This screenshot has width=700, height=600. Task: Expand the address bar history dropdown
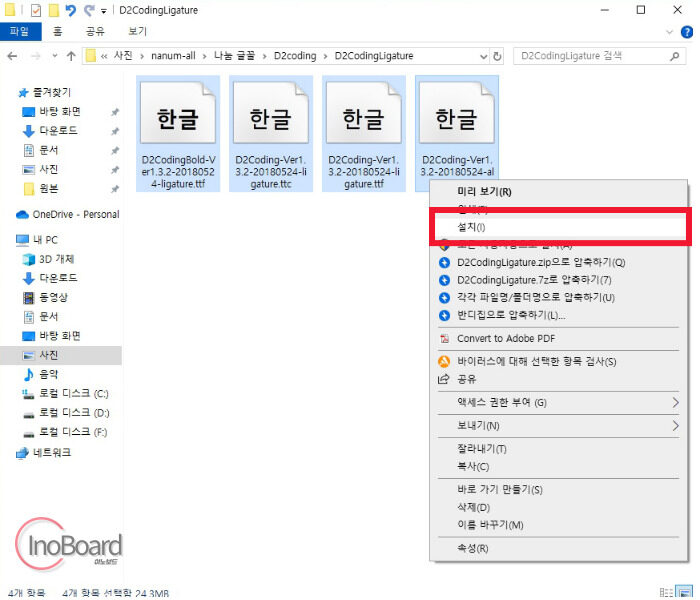(483, 56)
